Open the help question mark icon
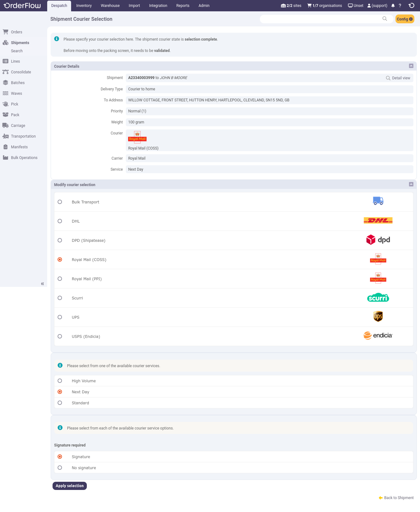The image size is (420, 512). [400, 6]
